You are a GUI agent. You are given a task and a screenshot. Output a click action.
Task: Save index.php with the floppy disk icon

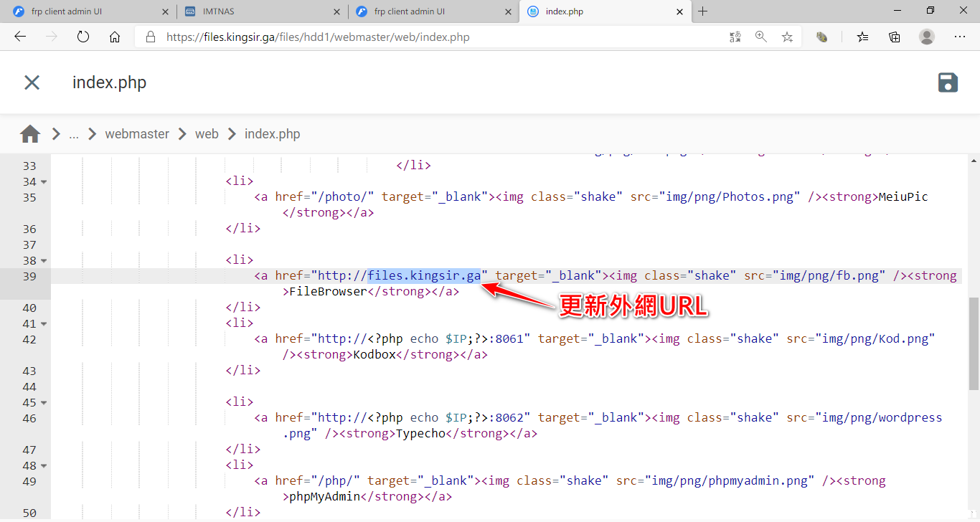click(x=948, y=82)
